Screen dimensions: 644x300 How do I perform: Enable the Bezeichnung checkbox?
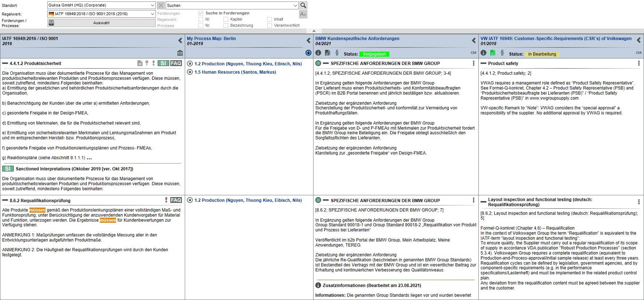pyautogui.click(x=226, y=25)
